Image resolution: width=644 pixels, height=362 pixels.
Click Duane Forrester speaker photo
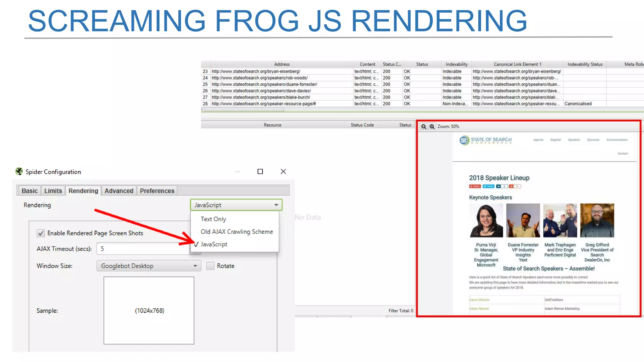[523, 220]
